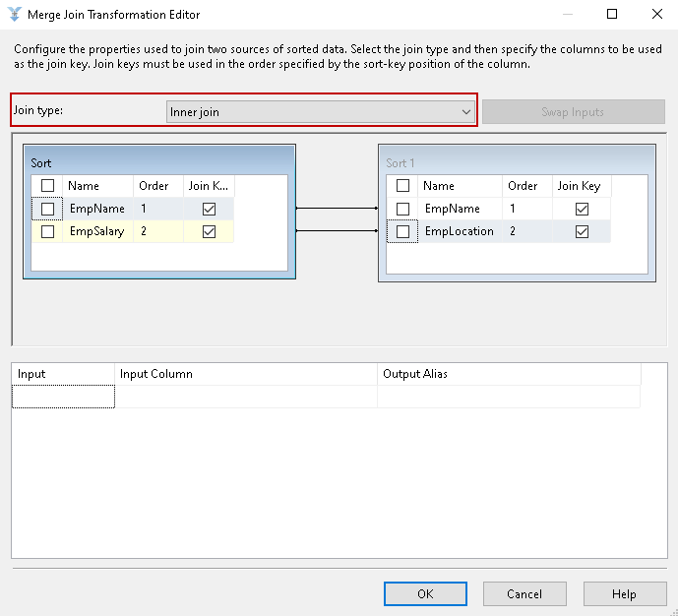
Task: Click the Order column header in Sort panel
Action: pos(158,186)
